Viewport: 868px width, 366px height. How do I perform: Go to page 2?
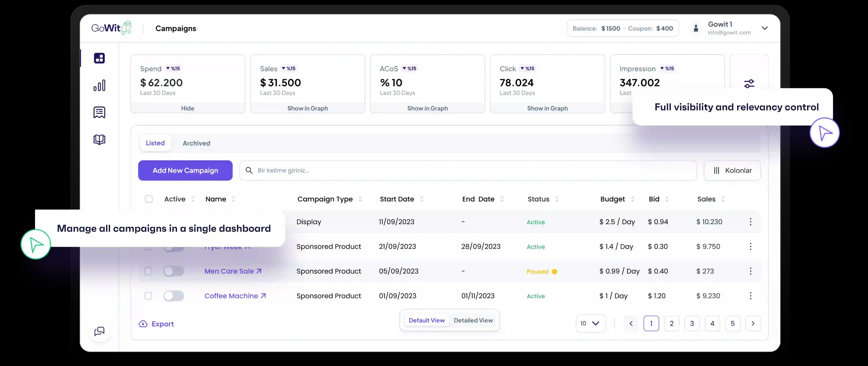click(672, 323)
